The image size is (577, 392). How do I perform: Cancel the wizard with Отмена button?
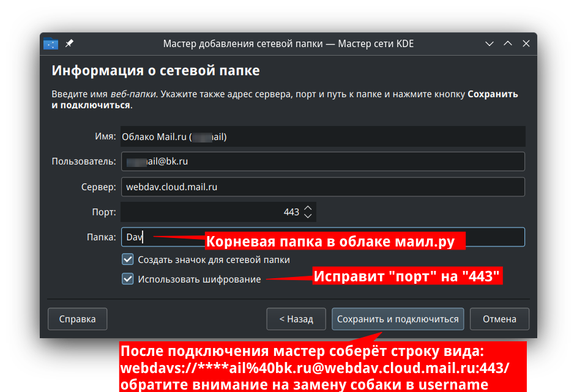coord(499,319)
